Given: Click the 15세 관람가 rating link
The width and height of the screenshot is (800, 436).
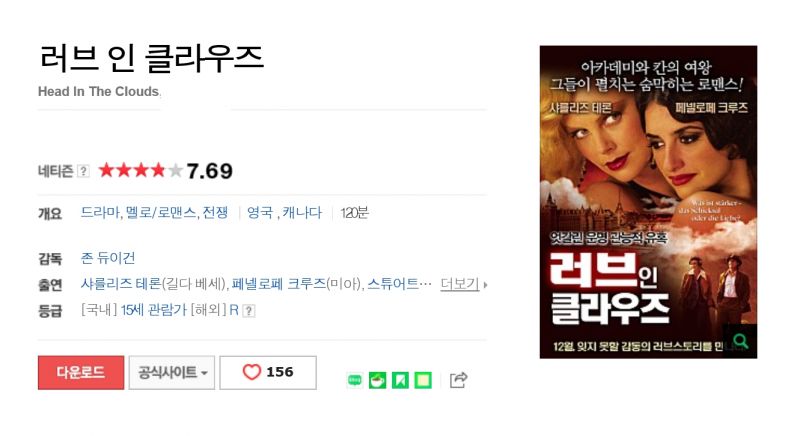Looking at the screenshot, I should click(x=154, y=310).
